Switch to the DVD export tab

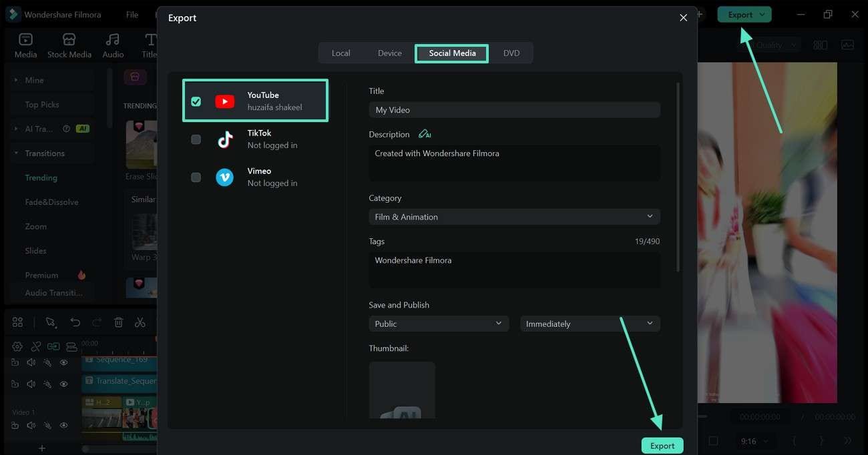point(511,53)
